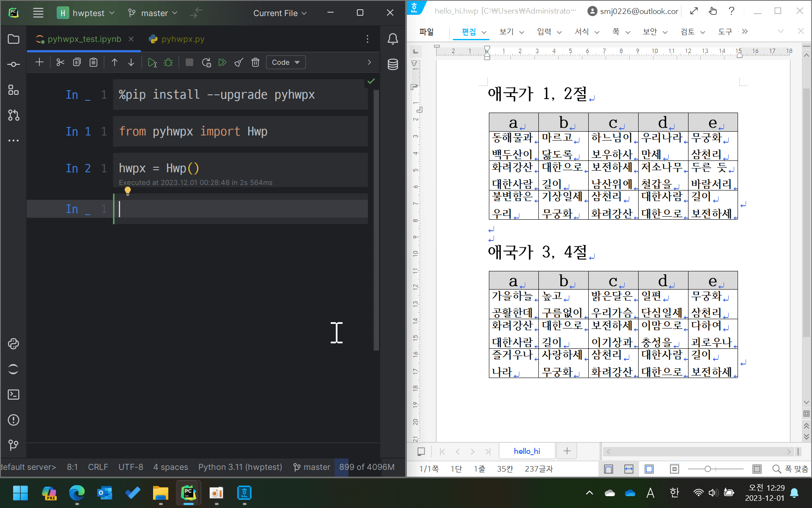Click the cut cell scissors icon
This screenshot has width=812, height=508.
click(x=60, y=62)
